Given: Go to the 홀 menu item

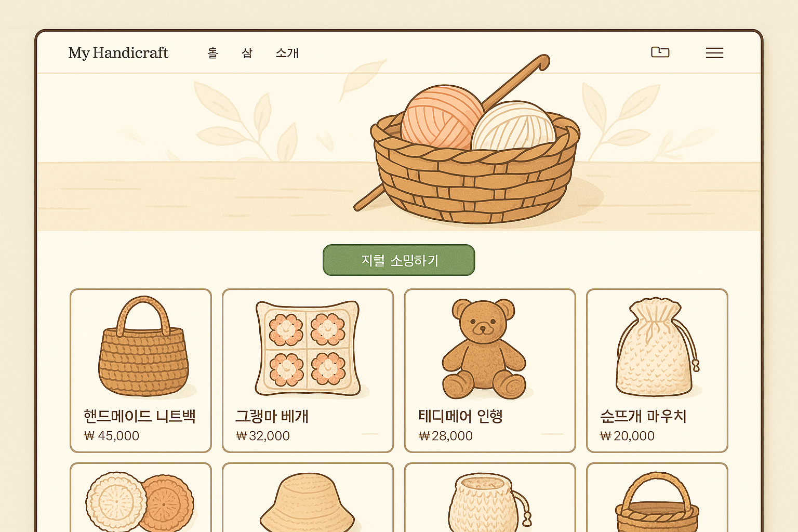Looking at the screenshot, I should 213,53.
